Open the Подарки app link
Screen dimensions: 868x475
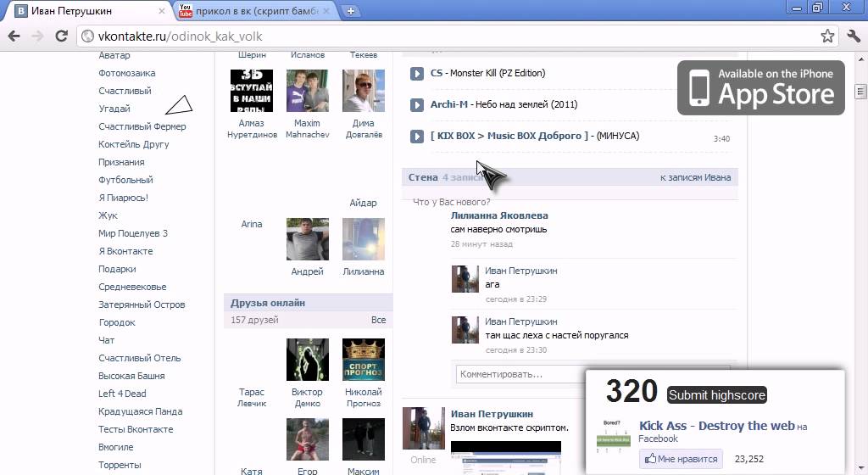coord(117,269)
